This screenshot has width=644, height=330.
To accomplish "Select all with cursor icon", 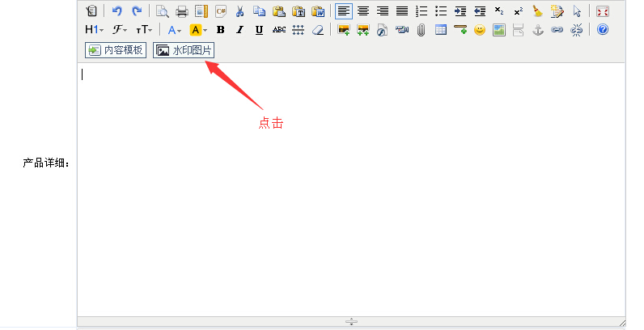I will pyautogui.click(x=577, y=11).
